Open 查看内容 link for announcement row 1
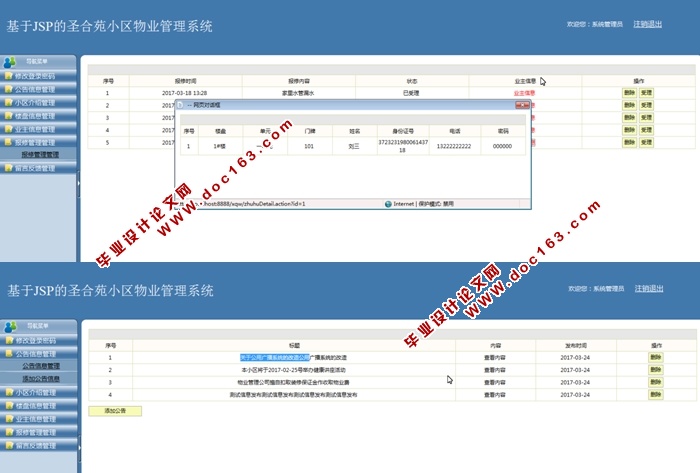The width and height of the screenshot is (700, 473). [x=495, y=358]
